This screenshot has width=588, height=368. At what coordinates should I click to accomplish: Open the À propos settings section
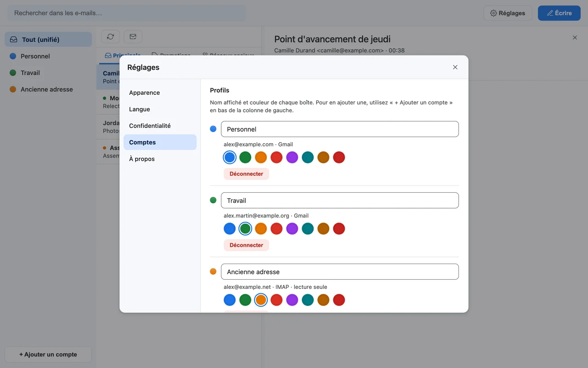click(x=160, y=159)
